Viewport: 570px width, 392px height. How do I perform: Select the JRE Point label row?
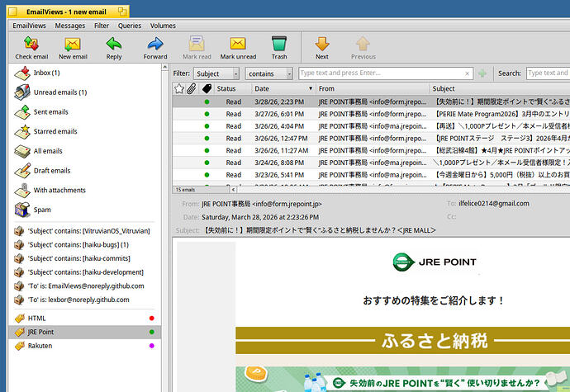[84, 332]
